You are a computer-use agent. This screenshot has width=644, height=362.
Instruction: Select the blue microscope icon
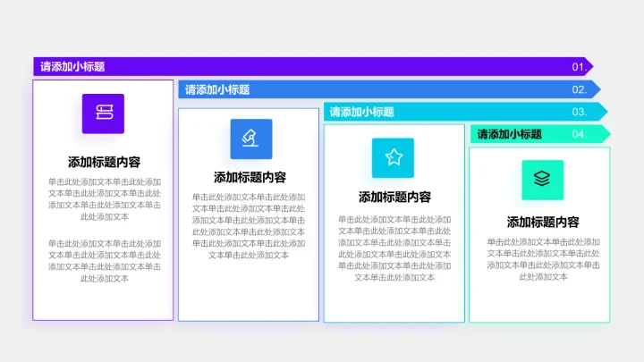[250, 139]
